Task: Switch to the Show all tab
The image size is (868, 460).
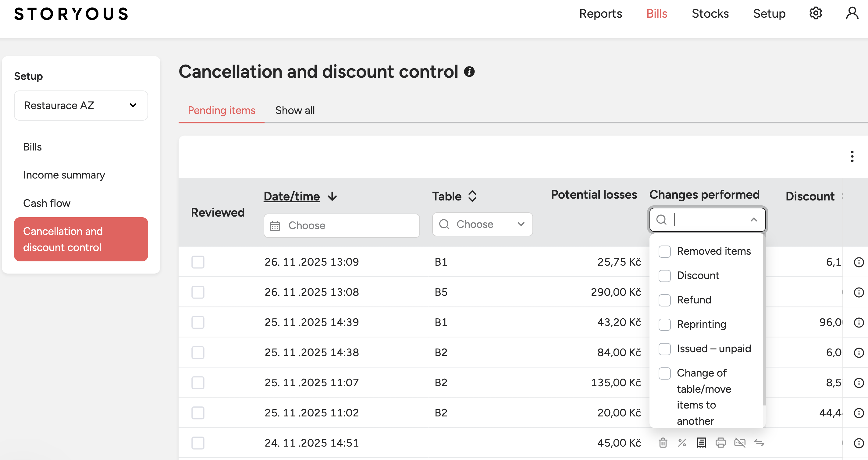Action: pyautogui.click(x=295, y=110)
